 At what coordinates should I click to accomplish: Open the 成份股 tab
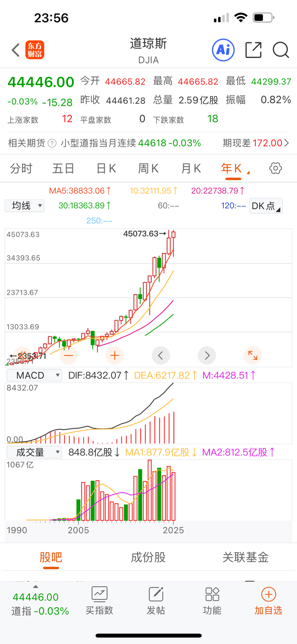(148, 557)
